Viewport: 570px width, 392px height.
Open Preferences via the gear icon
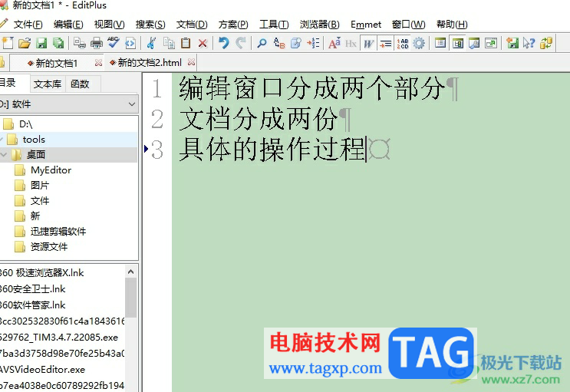pyautogui.click(x=419, y=43)
